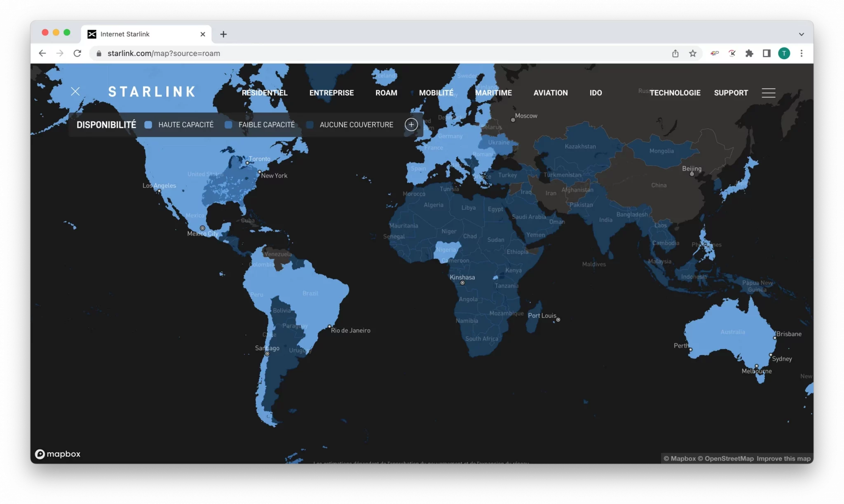This screenshot has width=844, height=504.
Task: Click the India country label
Action: [x=606, y=220]
